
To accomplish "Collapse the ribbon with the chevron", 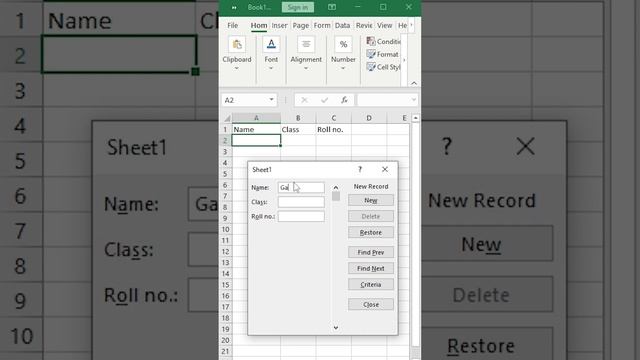I will [414, 83].
